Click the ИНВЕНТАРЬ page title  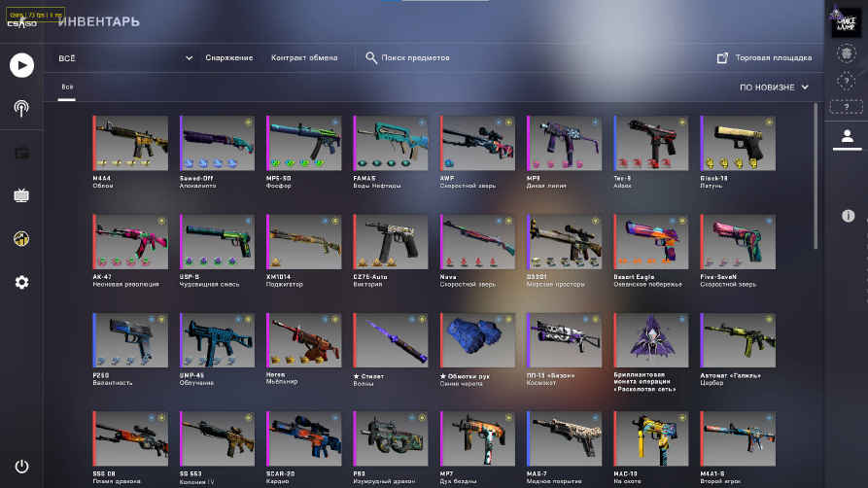pyautogui.click(x=98, y=22)
